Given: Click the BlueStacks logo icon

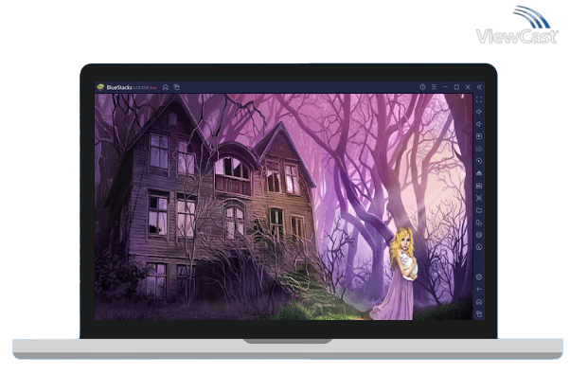Looking at the screenshot, I should click(100, 87).
